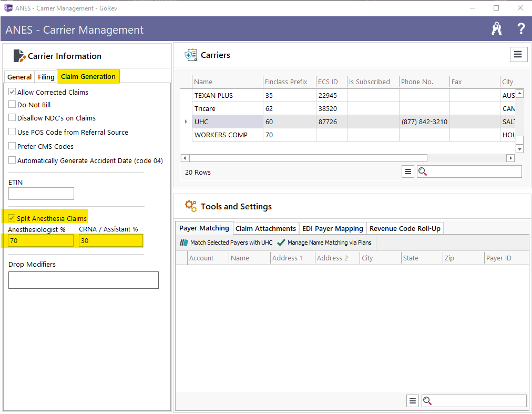
Task: Click ECS ID 22945 cell
Action: (x=332, y=95)
